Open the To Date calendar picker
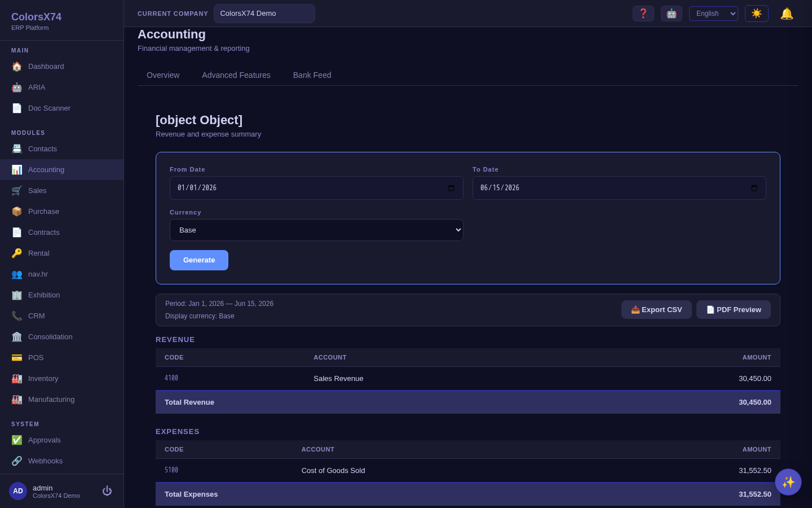Image resolution: width=812 pixels, height=508 pixels. coord(754,188)
